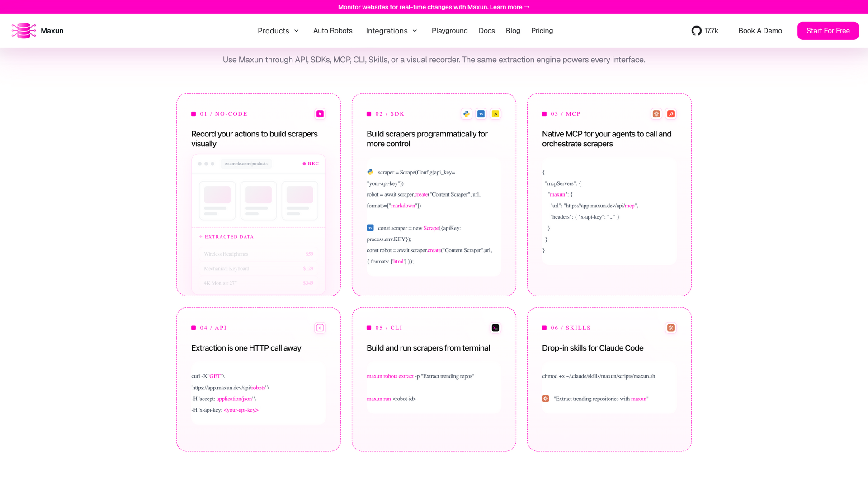Expand the Products dropdown chevron
868x488 pixels.
click(297, 31)
